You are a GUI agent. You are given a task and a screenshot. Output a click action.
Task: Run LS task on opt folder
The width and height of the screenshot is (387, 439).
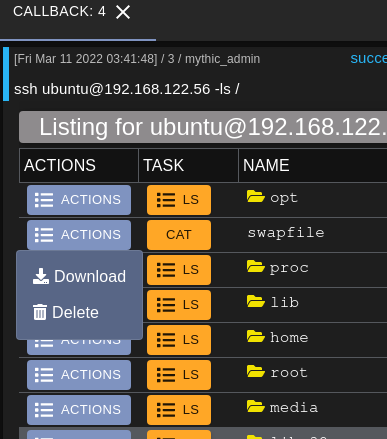179,200
